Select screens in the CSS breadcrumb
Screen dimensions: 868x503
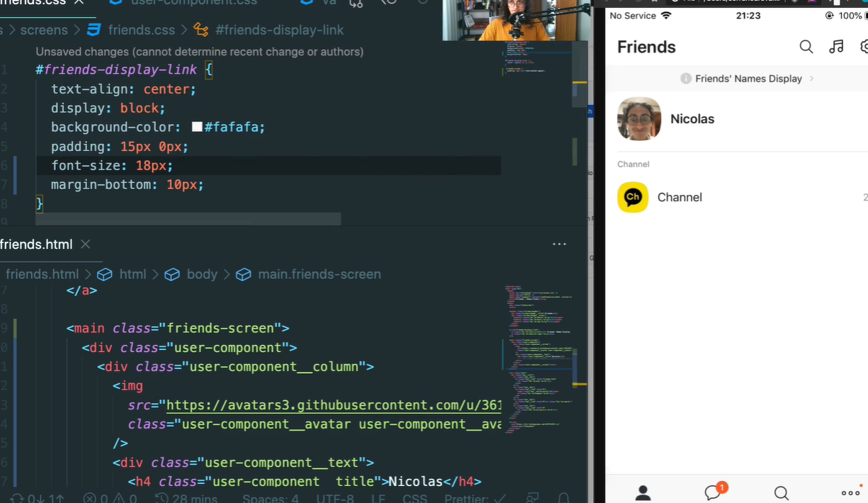44,30
